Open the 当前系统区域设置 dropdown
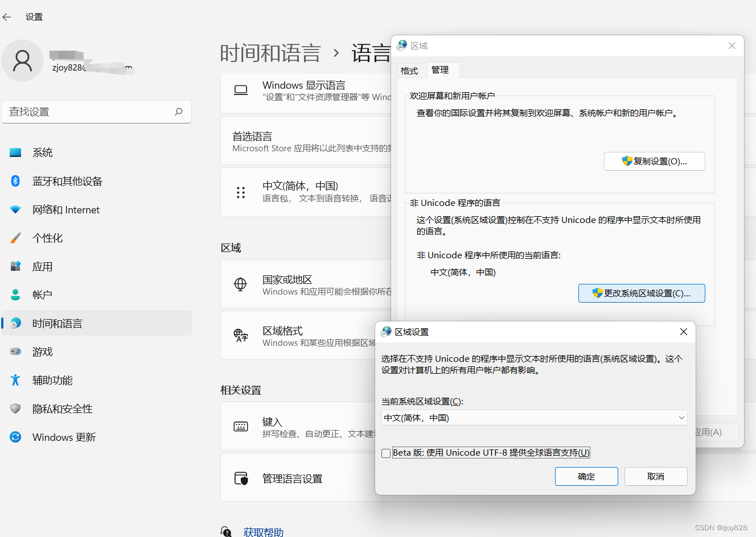 coord(534,418)
